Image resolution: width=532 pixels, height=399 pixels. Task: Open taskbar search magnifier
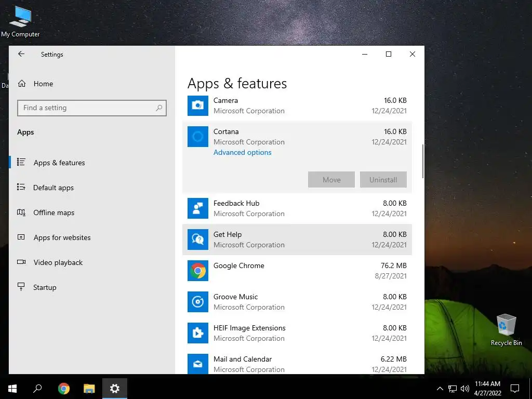[x=37, y=389]
